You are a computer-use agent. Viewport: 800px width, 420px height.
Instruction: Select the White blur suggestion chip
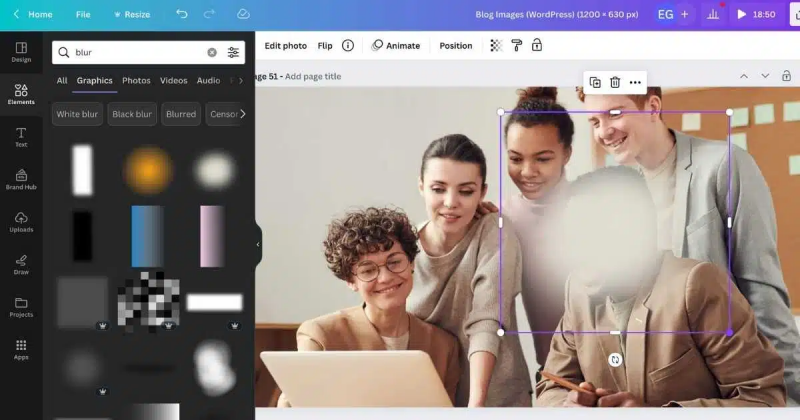77,114
